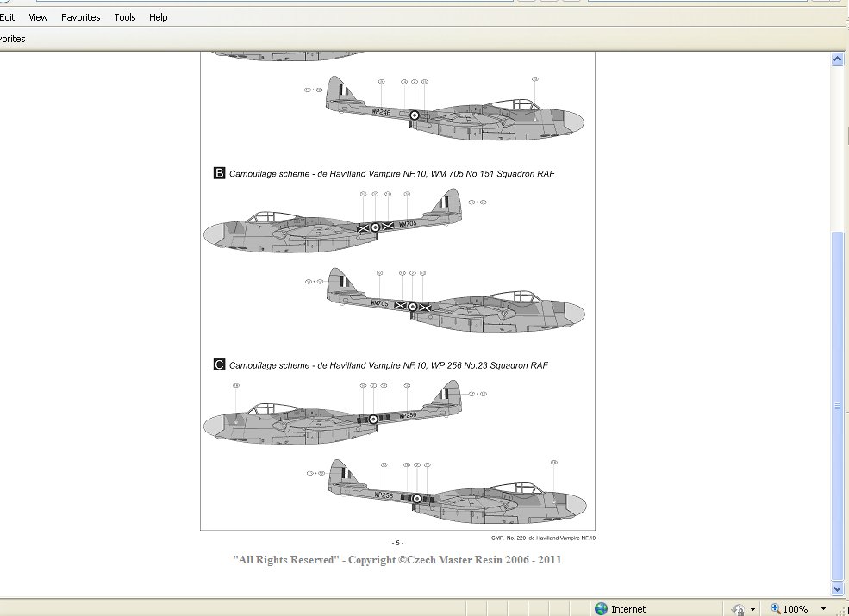Open the Help menu
The height and width of the screenshot is (616, 849).
158,17
